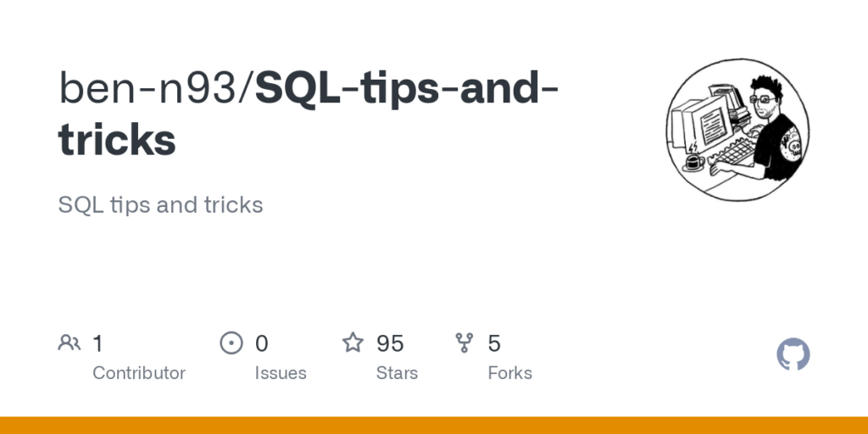
Task: Click the issues count number 0
Action: point(262,343)
